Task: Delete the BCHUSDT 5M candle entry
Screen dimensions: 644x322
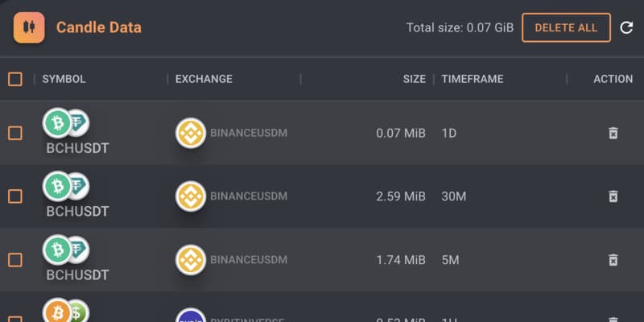Action: point(613,259)
